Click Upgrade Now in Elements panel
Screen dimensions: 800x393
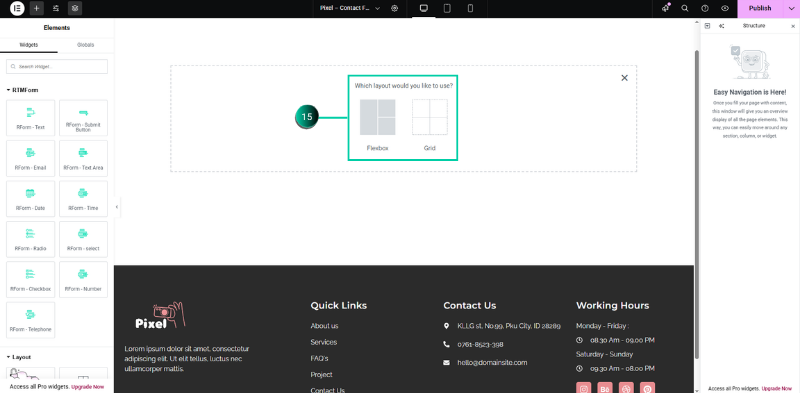[x=88, y=387]
